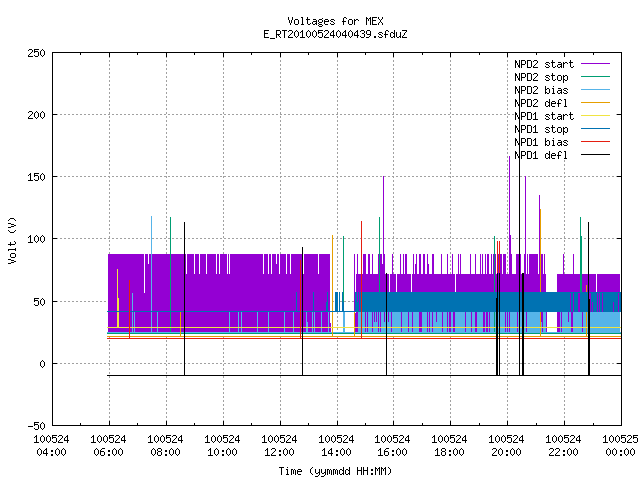Image resolution: width=640 pixels, height=480 pixels.
Task: Click the 'NPD2 start' legend label
Action: coord(544,64)
